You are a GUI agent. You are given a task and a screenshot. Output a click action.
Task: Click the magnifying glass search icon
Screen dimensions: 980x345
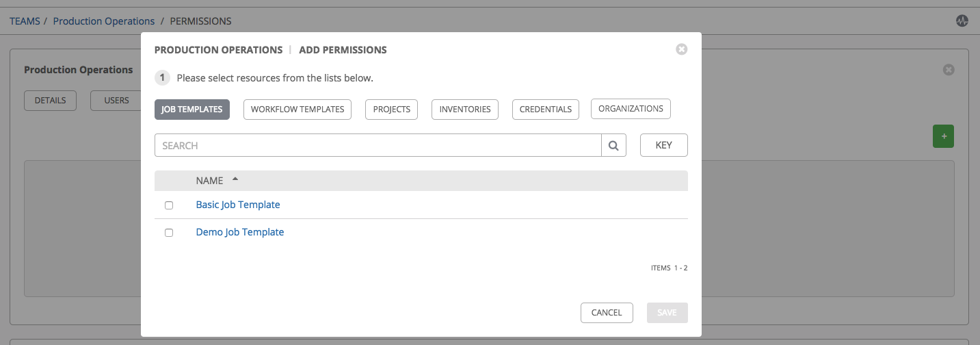[613, 145]
